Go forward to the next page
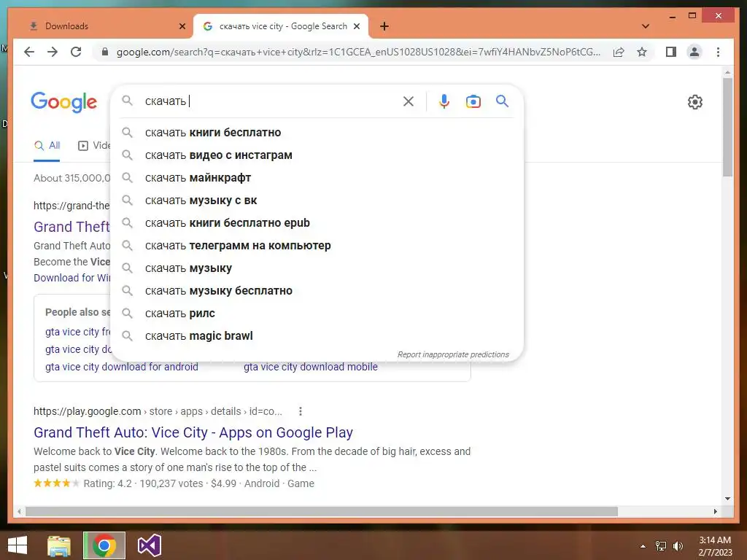 click(x=53, y=52)
